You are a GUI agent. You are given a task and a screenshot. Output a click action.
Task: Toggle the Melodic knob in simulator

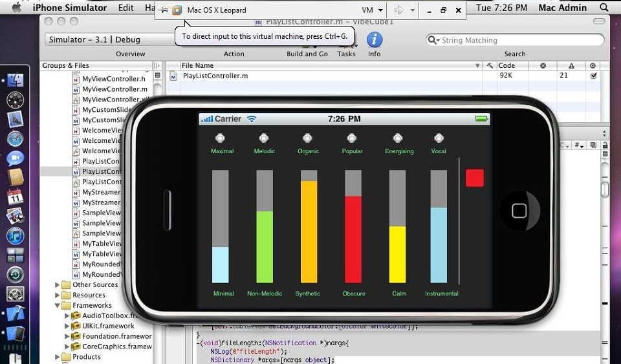(x=264, y=138)
